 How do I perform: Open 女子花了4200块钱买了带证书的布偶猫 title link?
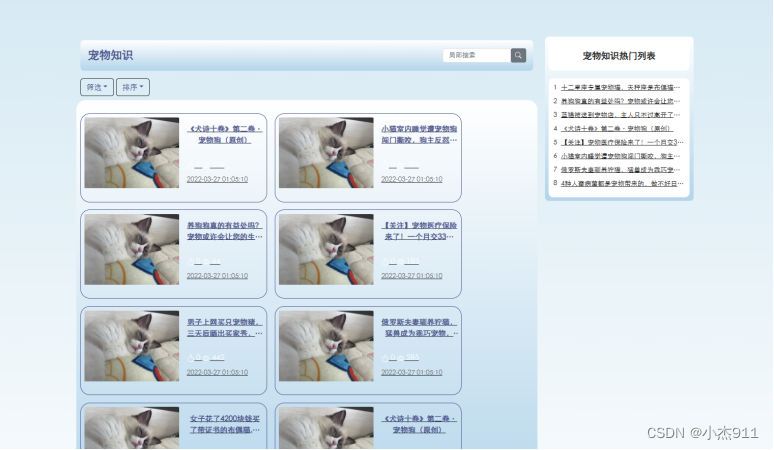pyautogui.click(x=225, y=424)
